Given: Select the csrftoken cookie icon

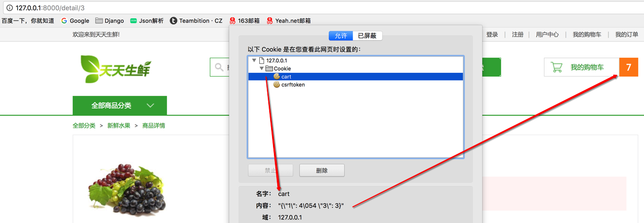Looking at the screenshot, I should [x=277, y=85].
